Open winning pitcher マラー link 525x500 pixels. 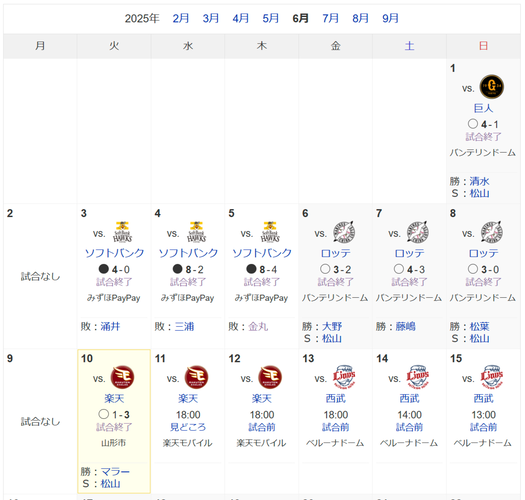coord(115,472)
